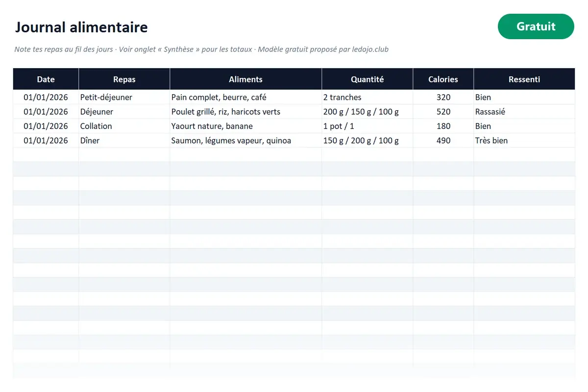The height and width of the screenshot is (392, 588).
Task: Select the Ressenti column header
Action: pyautogui.click(x=524, y=79)
